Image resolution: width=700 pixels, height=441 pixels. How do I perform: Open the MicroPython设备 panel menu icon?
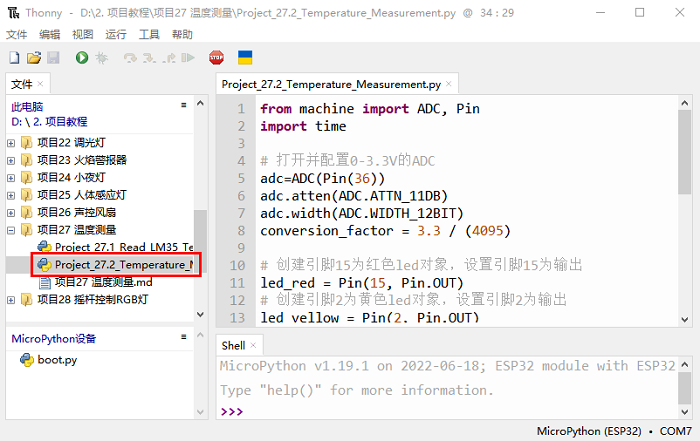click(x=183, y=339)
